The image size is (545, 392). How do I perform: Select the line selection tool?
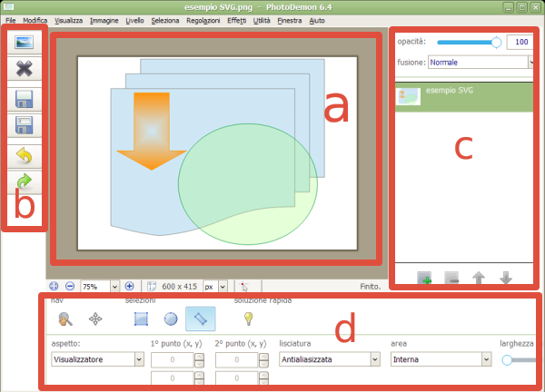coord(201,318)
